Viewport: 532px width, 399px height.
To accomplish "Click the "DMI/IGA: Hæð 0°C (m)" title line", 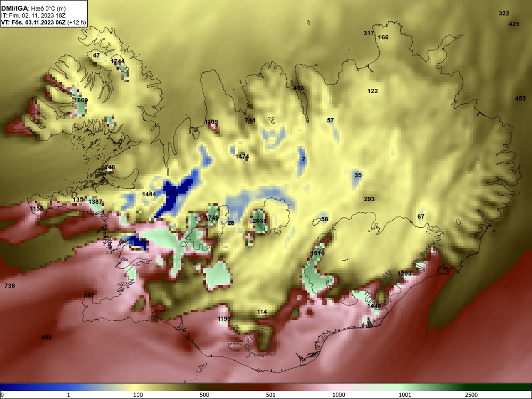I will [x=33, y=8].
